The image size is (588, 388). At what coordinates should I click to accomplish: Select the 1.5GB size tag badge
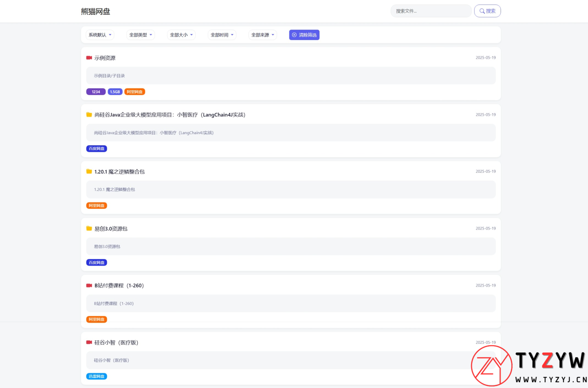pyautogui.click(x=115, y=92)
